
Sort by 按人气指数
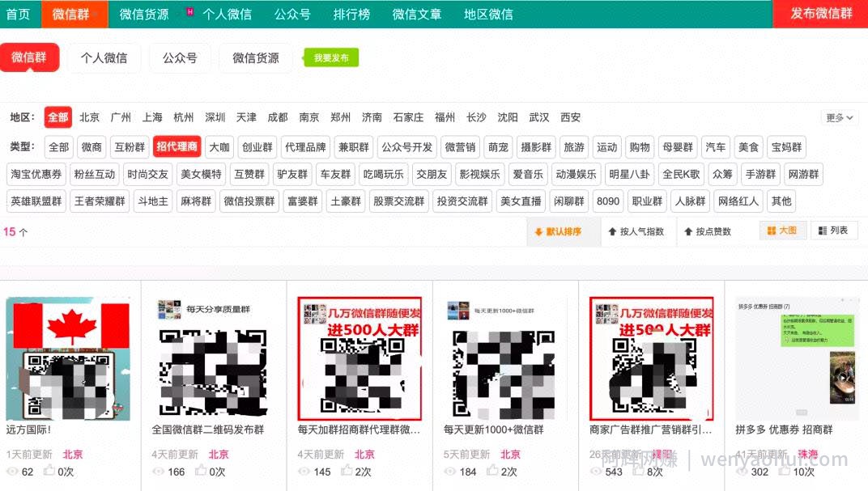(x=636, y=231)
